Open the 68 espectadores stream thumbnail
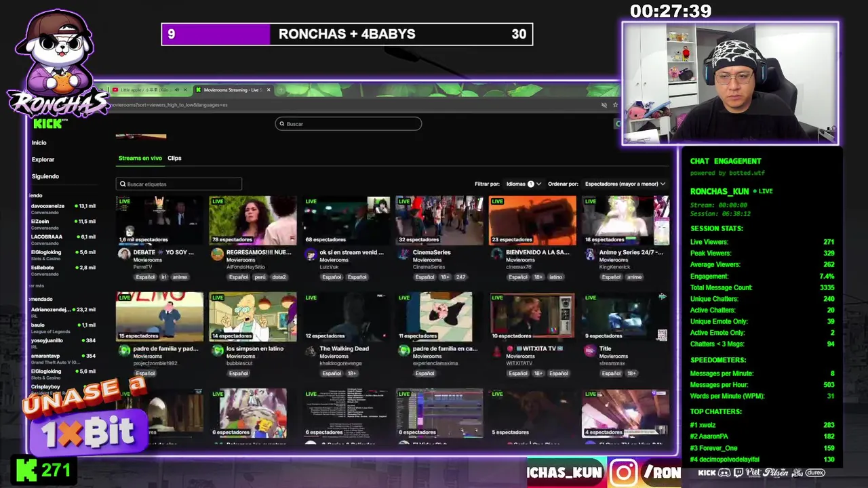The image size is (868, 488). (346, 220)
